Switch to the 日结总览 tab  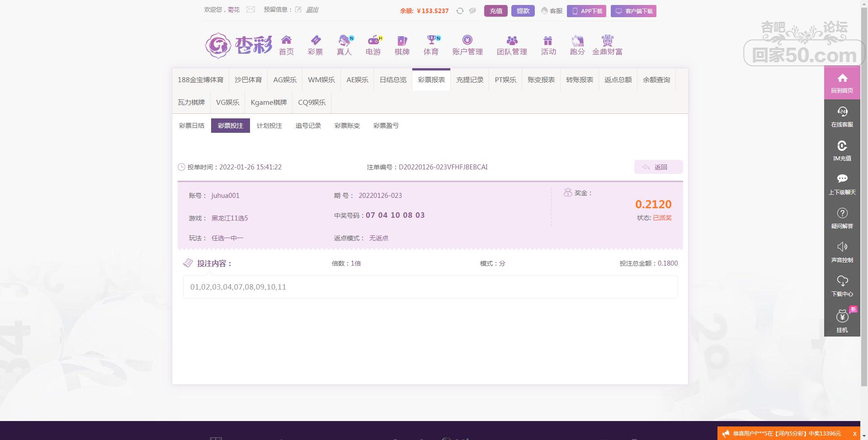point(393,80)
